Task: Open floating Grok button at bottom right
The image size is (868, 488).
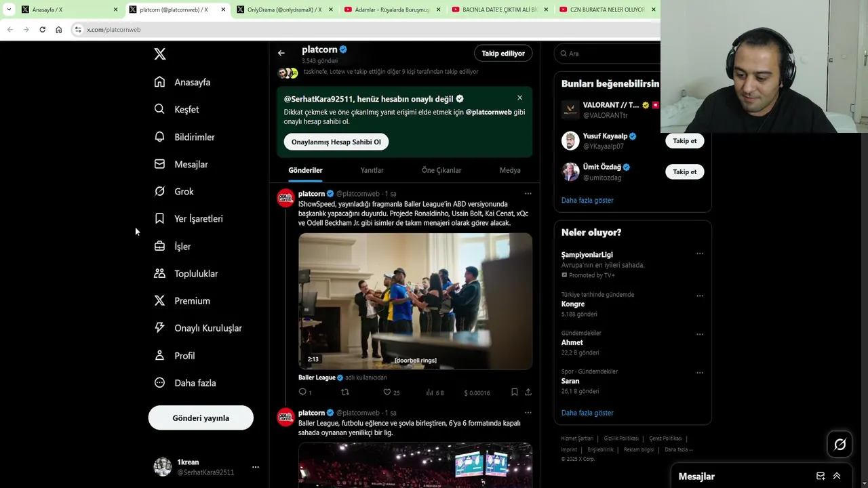Action: [x=840, y=445]
